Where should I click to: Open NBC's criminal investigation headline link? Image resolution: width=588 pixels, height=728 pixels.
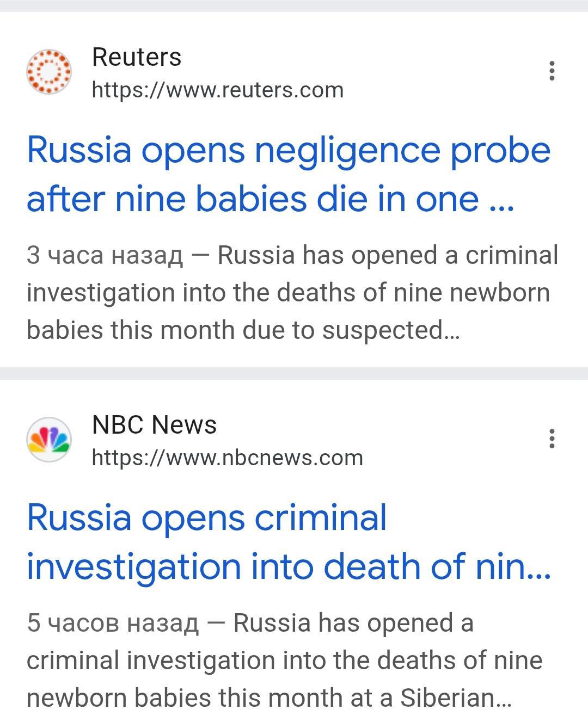207,518
